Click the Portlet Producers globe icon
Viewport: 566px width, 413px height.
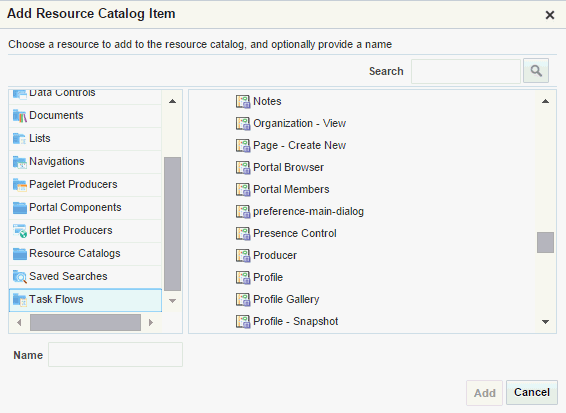tap(19, 231)
